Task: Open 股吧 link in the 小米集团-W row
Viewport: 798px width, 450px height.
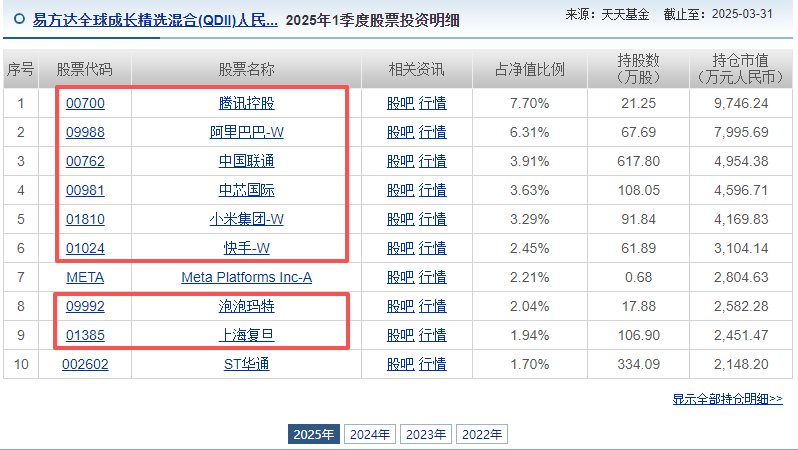Action: [x=401, y=219]
